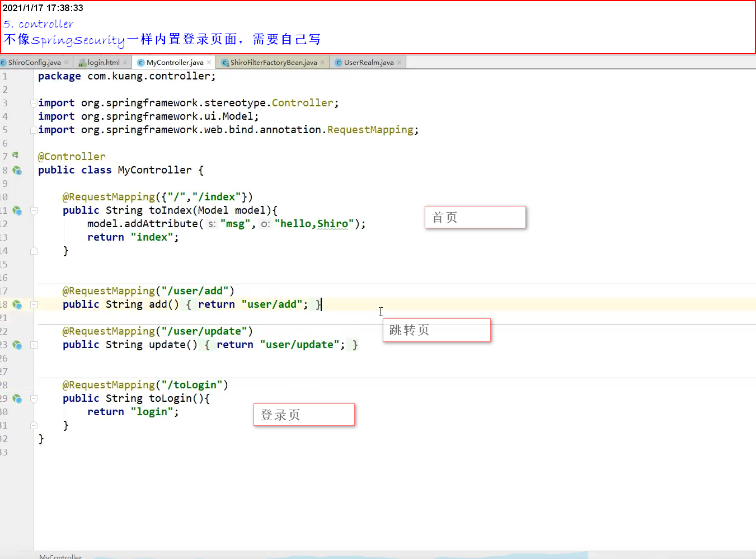
Task: Click the class icon on ShiroFilterFactoryBean.java tab
Action: (225, 63)
